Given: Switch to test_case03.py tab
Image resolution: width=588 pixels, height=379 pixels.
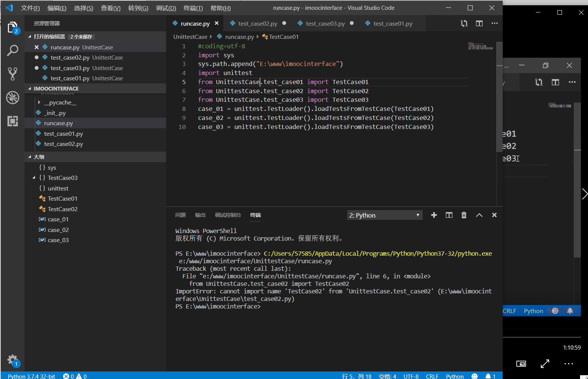Looking at the screenshot, I should [x=325, y=23].
